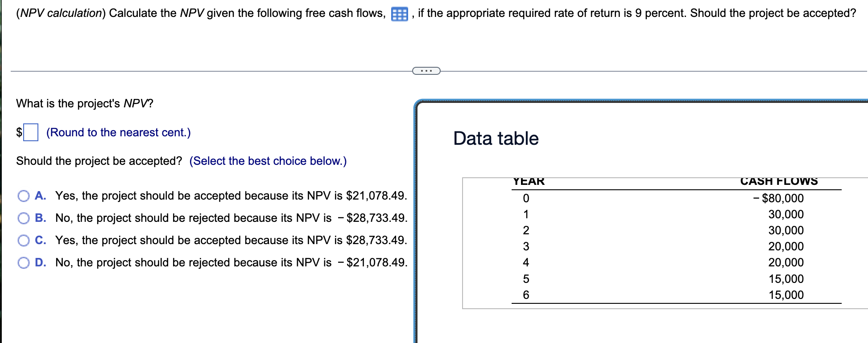Select answer choice D rejecting NPV of -$21,078.49
This screenshot has width=868, height=343.
click(23, 263)
